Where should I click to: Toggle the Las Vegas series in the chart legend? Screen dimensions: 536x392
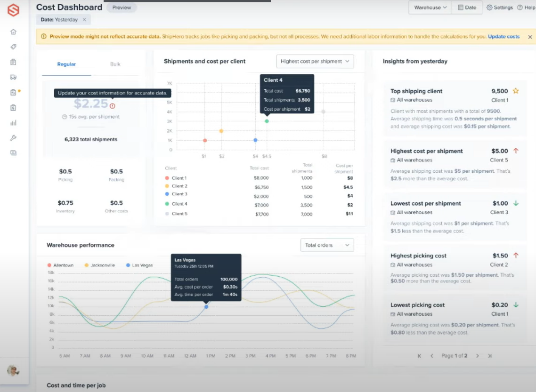[x=139, y=265]
